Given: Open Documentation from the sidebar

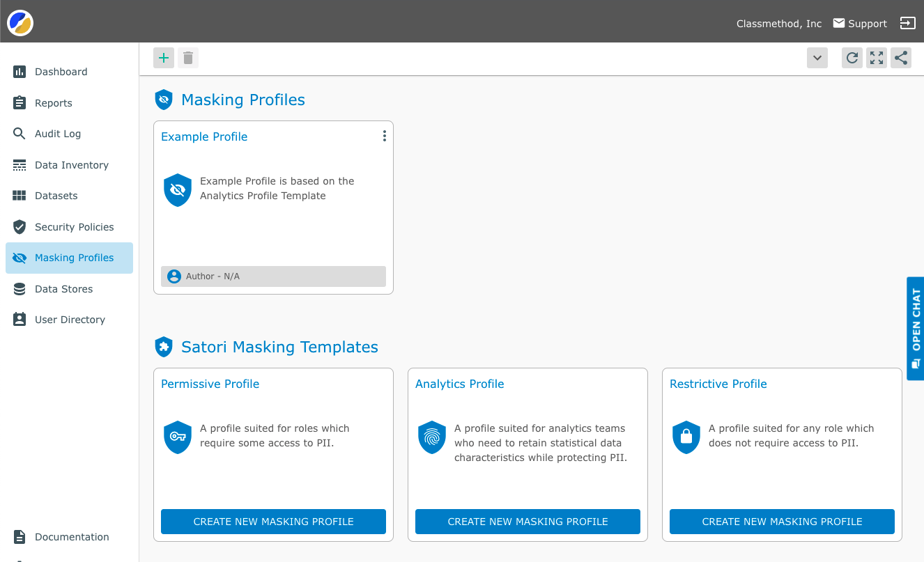Looking at the screenshot, I should click(x=72, y=537).
